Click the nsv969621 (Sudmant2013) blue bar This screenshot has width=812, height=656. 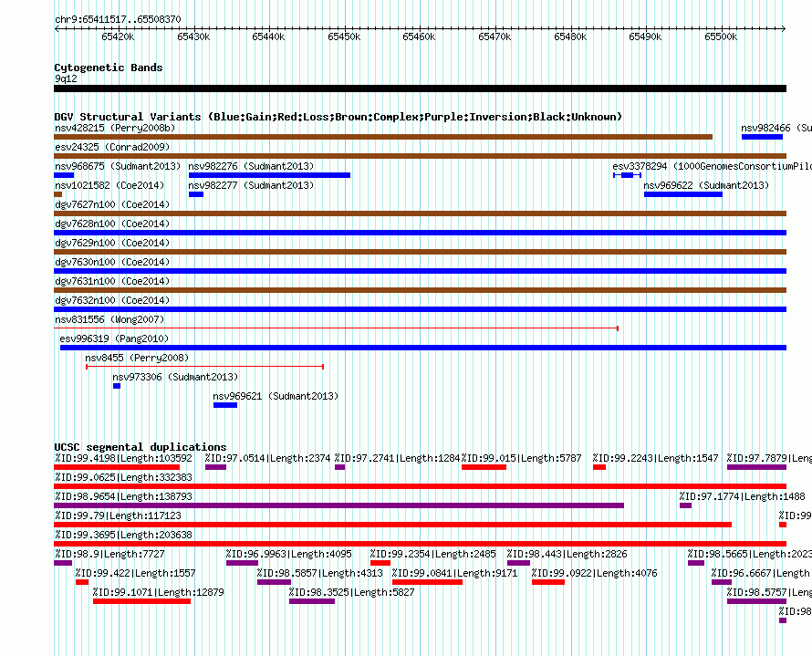[225, 405]
